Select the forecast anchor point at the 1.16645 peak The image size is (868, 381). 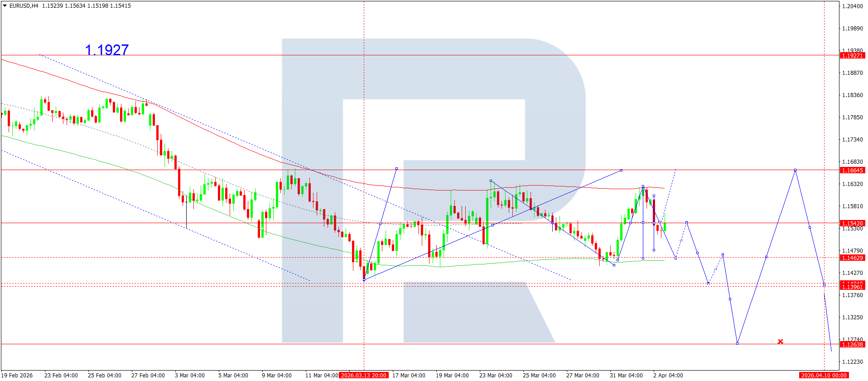[x=795, y=170]
